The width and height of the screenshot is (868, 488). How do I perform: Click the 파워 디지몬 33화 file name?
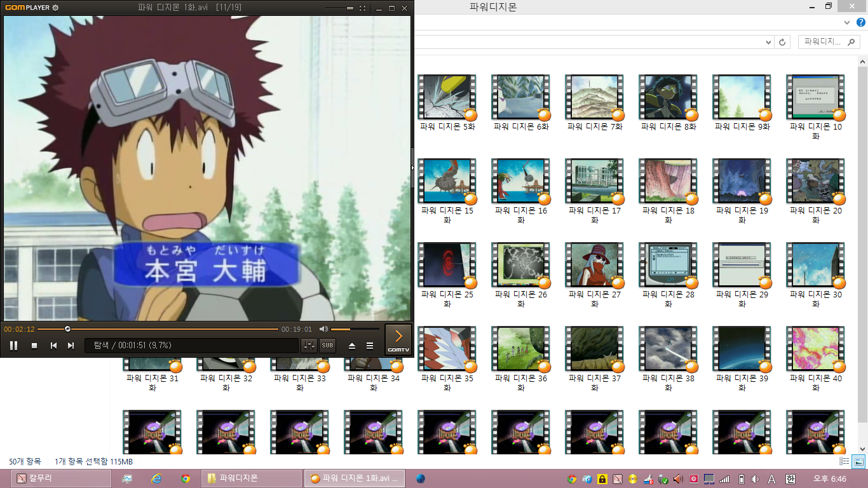click(300, 383)
